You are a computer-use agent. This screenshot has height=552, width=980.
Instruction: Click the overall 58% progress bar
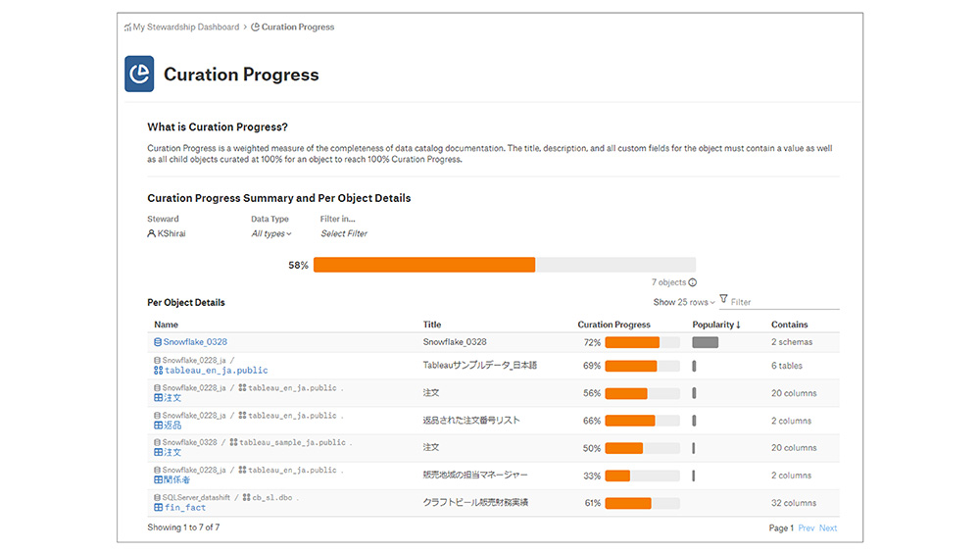505,265
